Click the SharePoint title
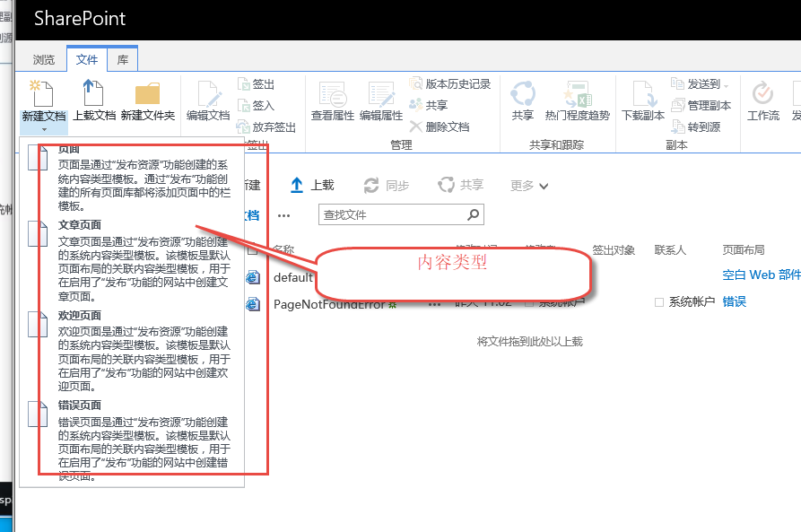The height and width of the screenshot is (532, 801). point(80,19)
